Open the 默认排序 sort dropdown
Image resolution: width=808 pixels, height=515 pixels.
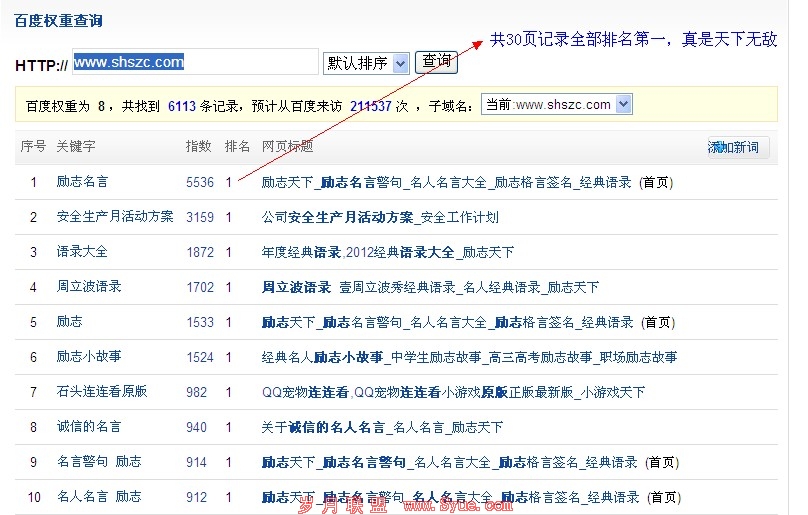pos(366,63)
